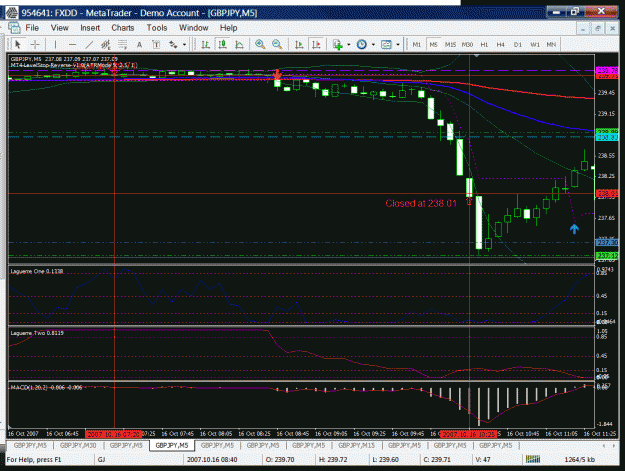
Task: Click the 'Laguerre Two 0.8119' indicator label
Action: point(37,333)
